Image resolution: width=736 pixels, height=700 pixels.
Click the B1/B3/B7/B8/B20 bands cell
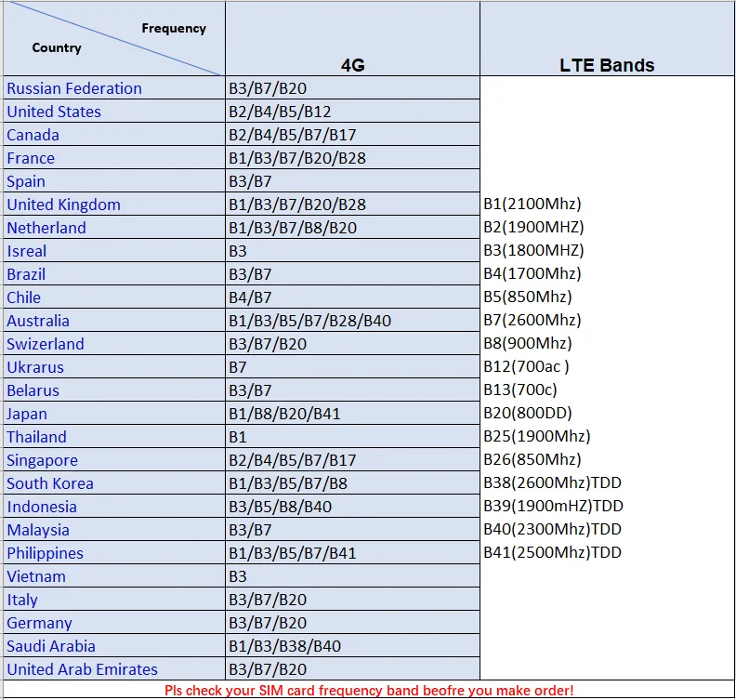point(352,227)
